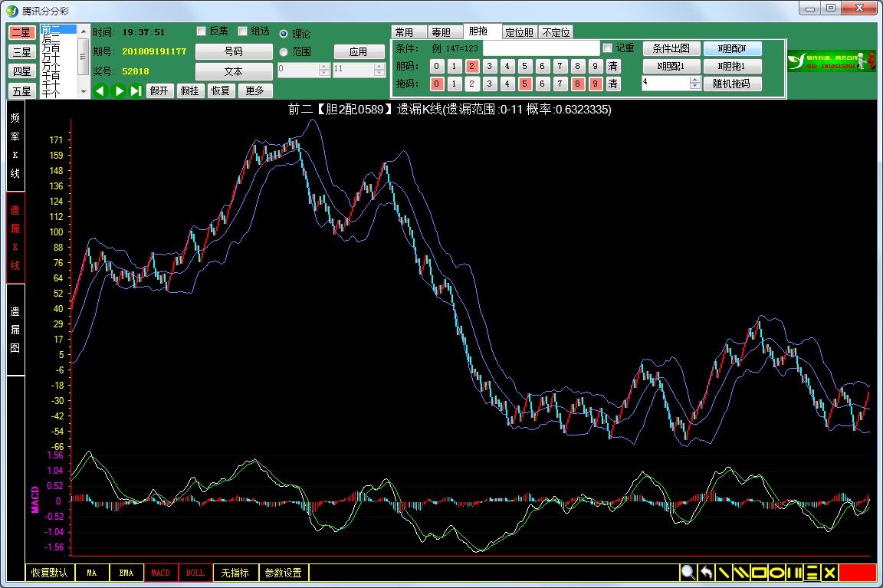
Task: Open the 频率K线 side tab
Action: coord(15,146)
